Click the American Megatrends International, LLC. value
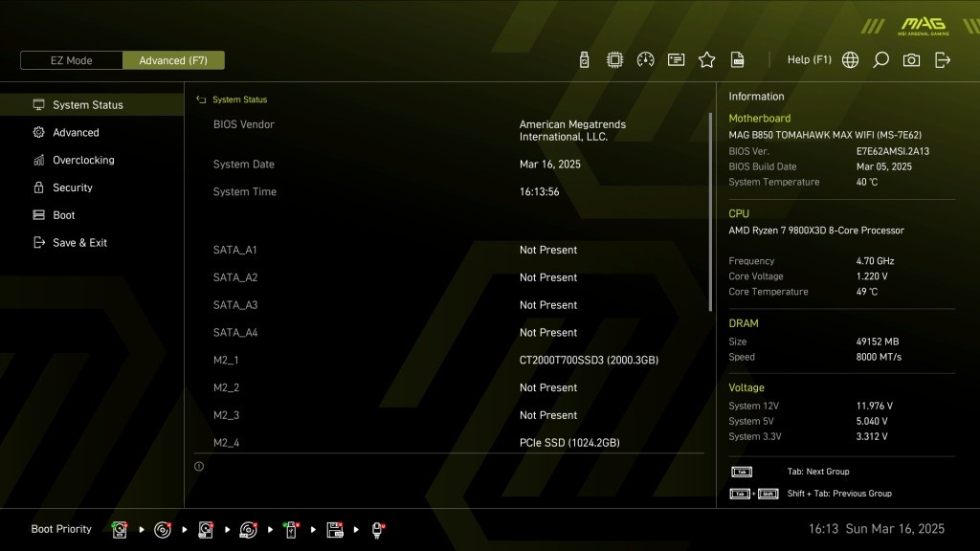Image resolution: width=980 pixels, height=551 pixels. tap(572, 130)
